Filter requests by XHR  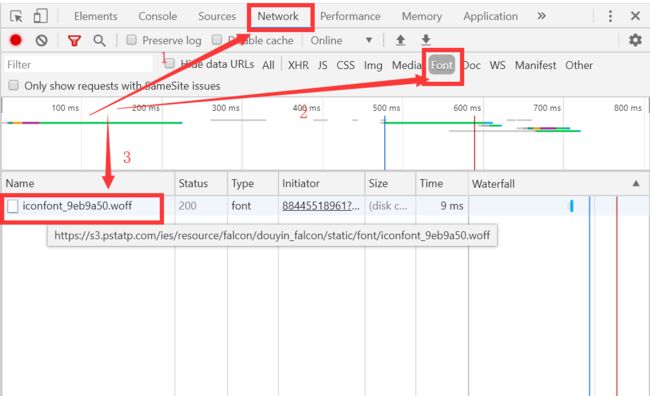[298, 65]
